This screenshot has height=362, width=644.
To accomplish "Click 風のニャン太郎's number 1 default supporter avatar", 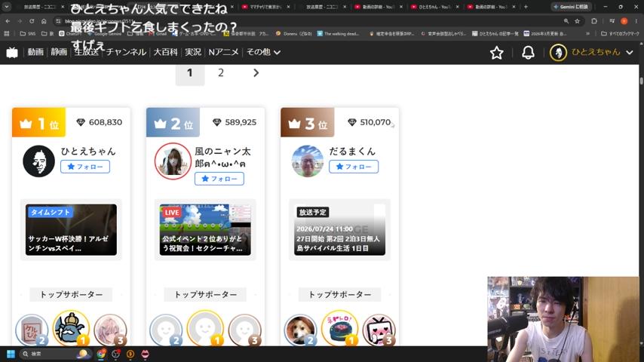I will tap(205, 328).
